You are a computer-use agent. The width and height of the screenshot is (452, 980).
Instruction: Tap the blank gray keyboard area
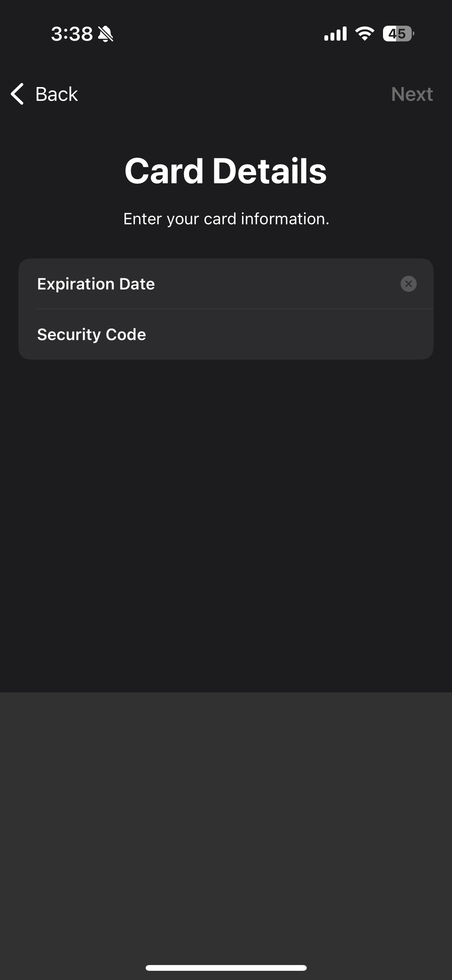point(226,824)
